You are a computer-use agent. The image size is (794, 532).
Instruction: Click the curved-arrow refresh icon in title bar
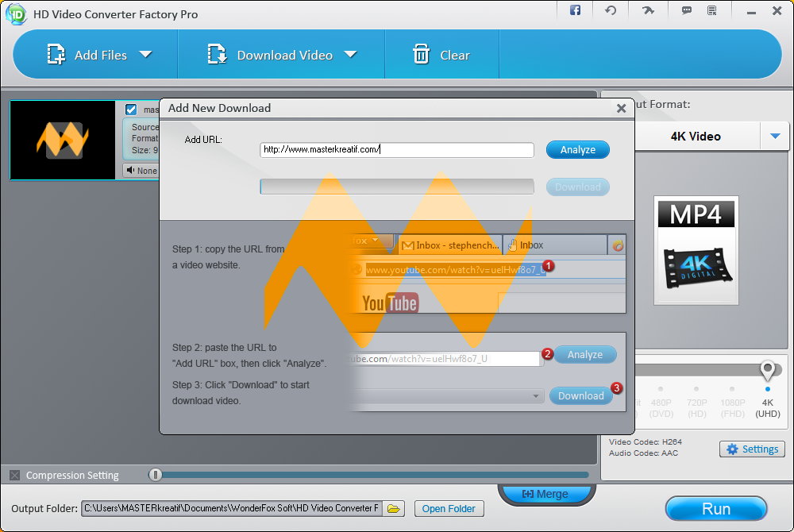[x=611, y=10]
